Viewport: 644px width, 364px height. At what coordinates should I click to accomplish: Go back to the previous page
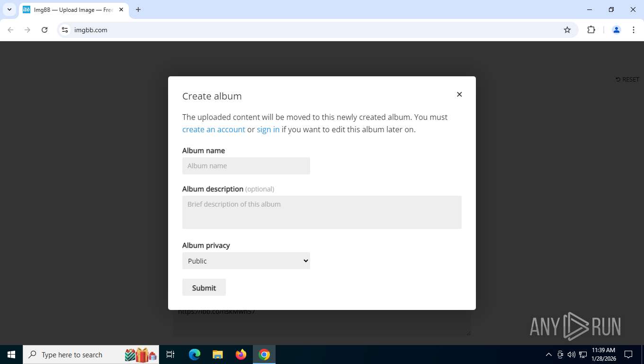coord(10,30)
